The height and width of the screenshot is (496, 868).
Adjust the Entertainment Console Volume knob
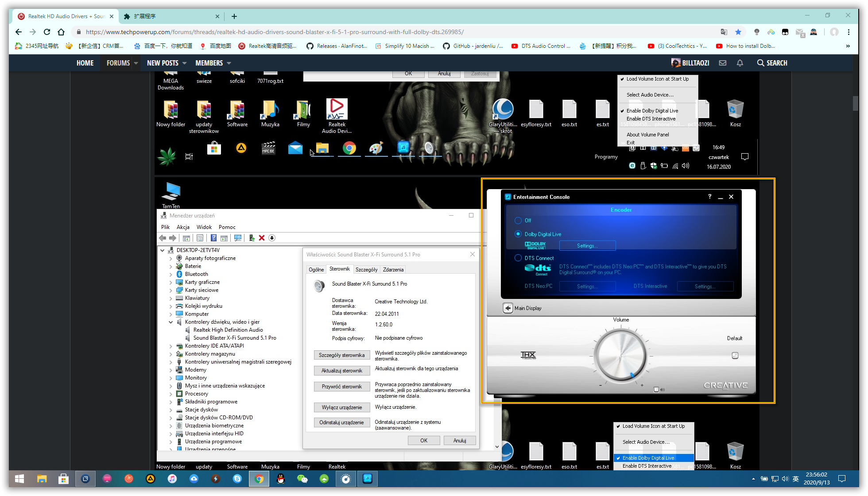click(x=620, y=356)
